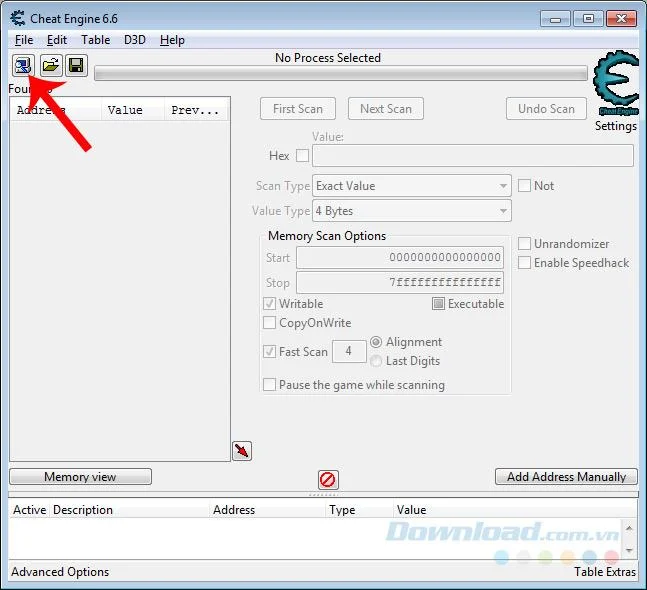Click Add Address Manually

point(567,477)
